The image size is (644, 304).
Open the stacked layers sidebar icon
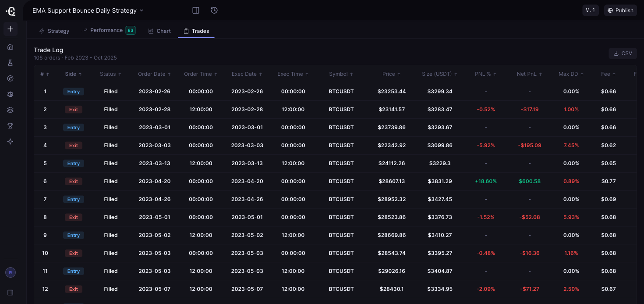pyautogui.click(x=11, y=110)
